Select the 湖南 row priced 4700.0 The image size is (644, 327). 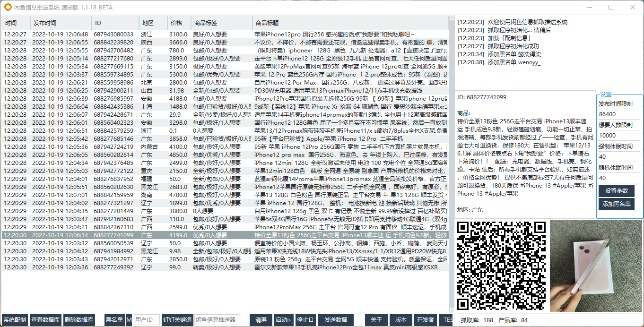[225, 195]
